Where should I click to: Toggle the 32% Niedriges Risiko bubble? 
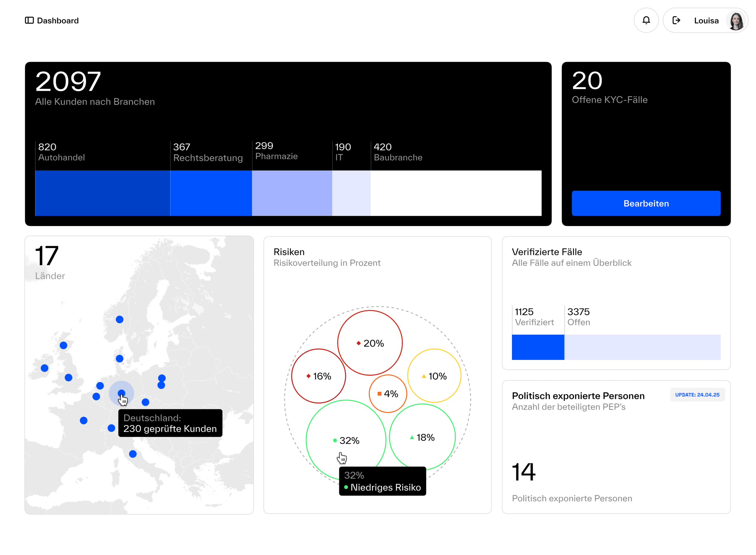(x=346, y=440)
